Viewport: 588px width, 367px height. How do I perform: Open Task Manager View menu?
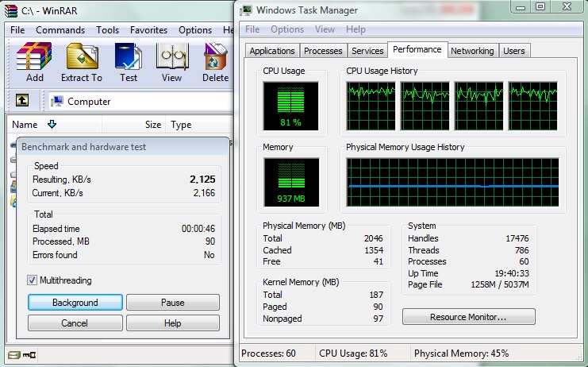[325, 29]
